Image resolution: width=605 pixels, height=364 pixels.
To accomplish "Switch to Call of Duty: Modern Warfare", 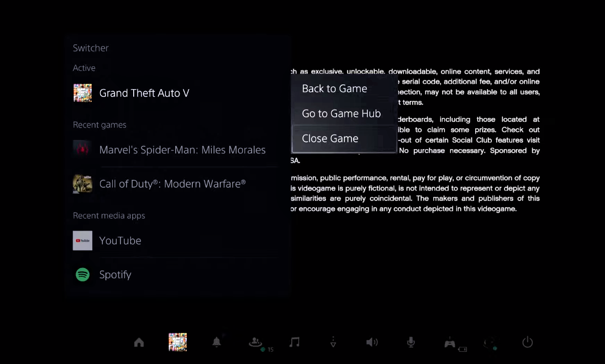I will point(175,184).
